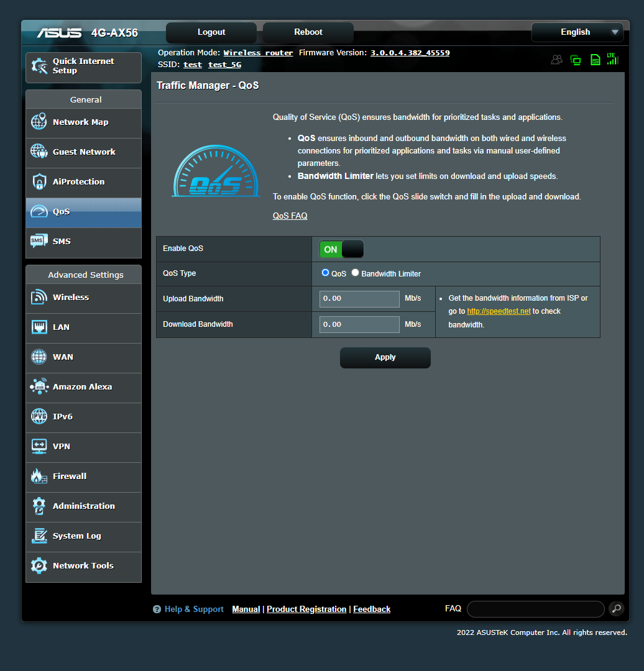Open the English language dropdown
Image resolution: width=644 pixels, height=671 pixels.
click(577, 32)
